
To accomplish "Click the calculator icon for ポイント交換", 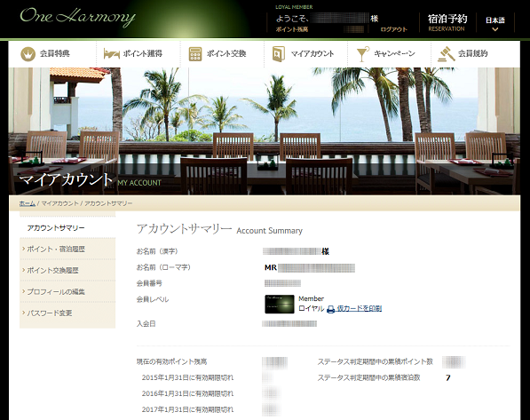I will tap(195, 54).
